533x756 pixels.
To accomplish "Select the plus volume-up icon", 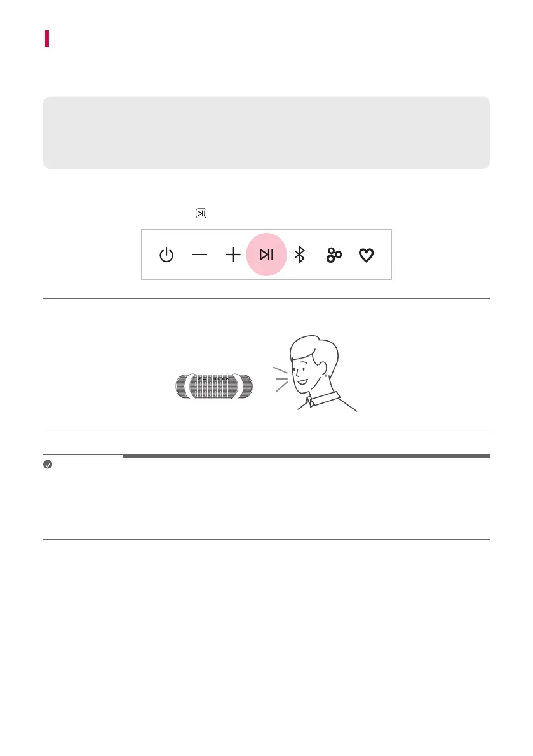I will tap(233, 255).
